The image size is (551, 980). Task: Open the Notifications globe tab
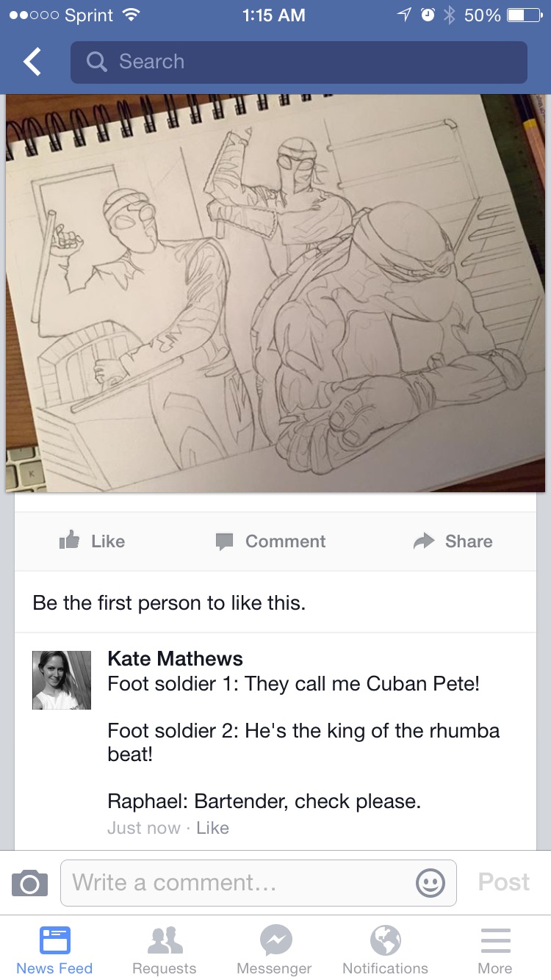(x=385, y=948)
